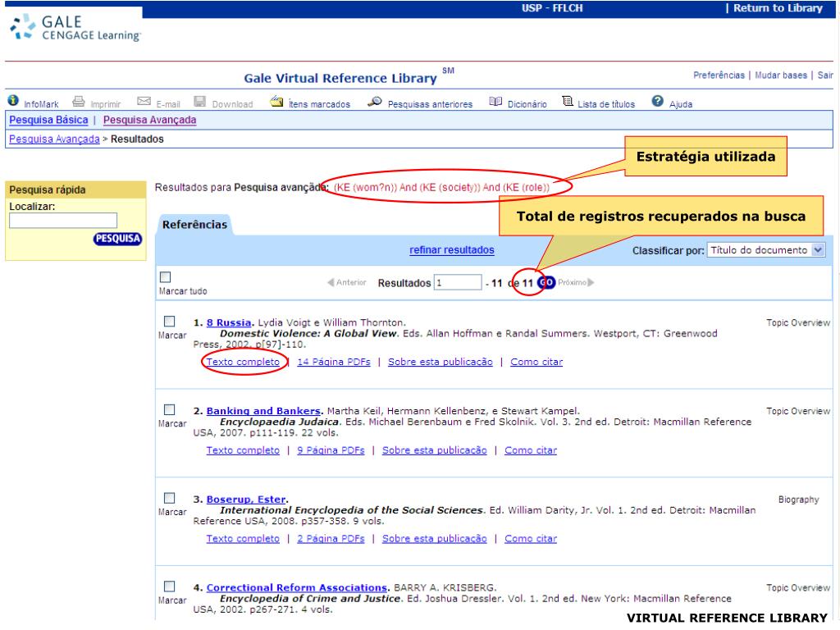Mark the Correctional Reform Associations checkbox
The image size is (840, 630).
(x=169, y=586)
